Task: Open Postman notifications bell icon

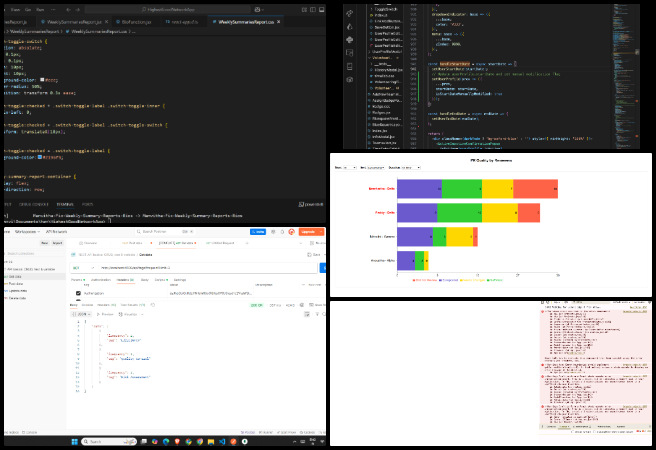Action: coord(282,232)
